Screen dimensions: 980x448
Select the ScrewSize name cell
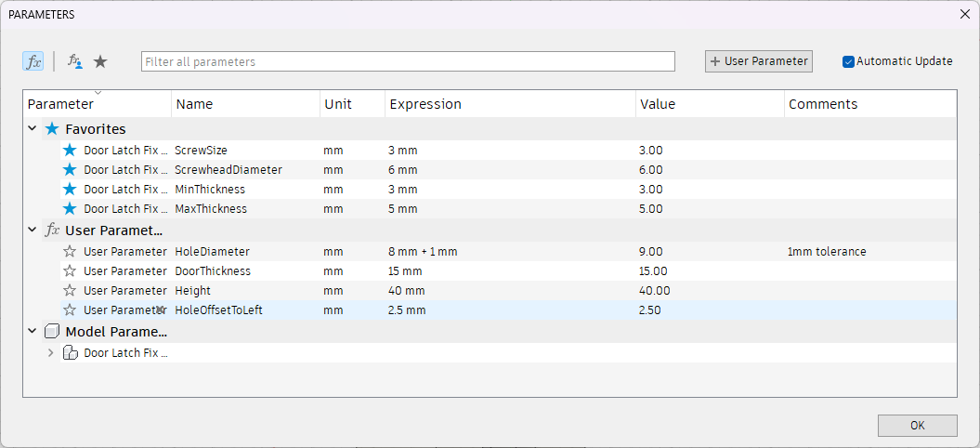coord(245,151)
